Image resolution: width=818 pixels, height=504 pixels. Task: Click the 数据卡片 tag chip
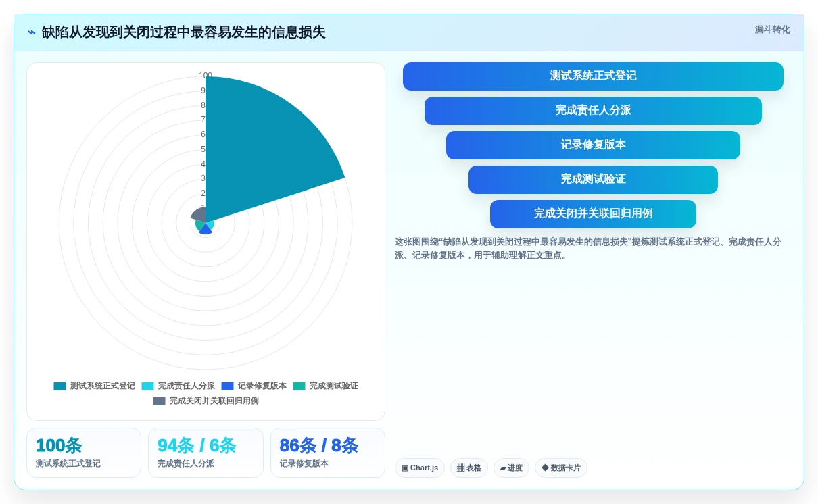pyautogui.click(x=561, y=468)
